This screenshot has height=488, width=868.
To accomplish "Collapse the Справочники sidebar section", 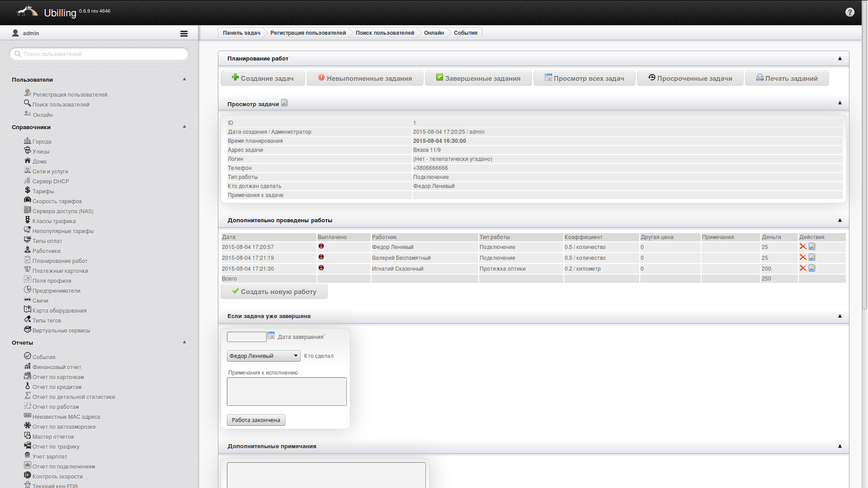I will click(184, 127).
